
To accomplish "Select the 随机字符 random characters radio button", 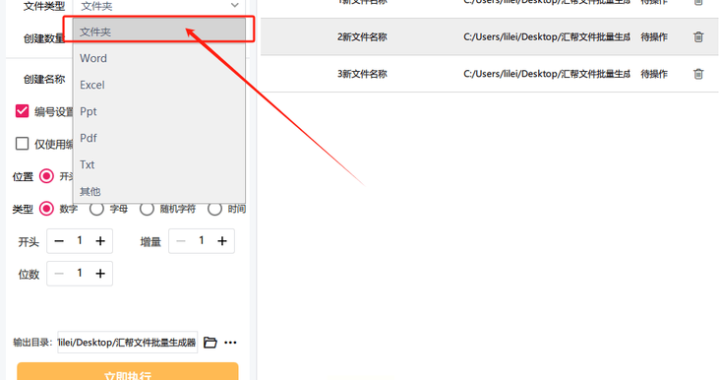I will pyautogui.click(x=146, y=209).
